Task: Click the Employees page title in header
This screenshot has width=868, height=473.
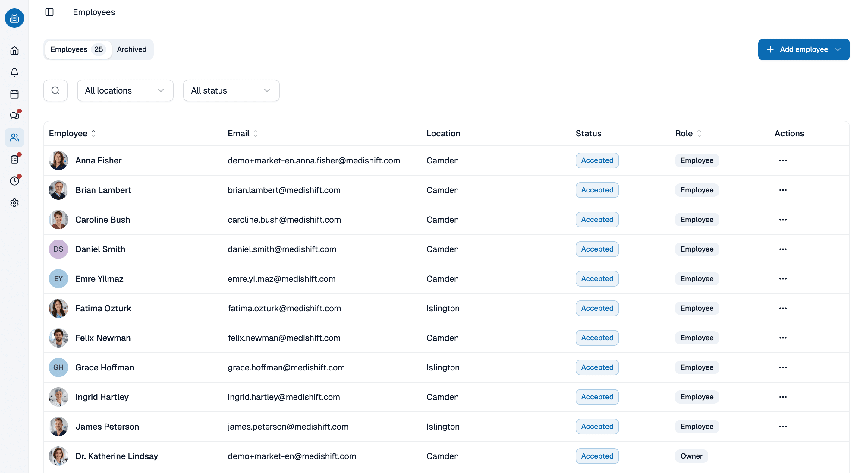Action: (x=94, y=12)
